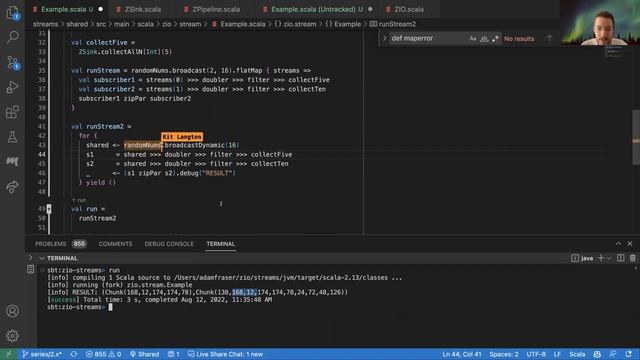Click the java terminal label
The width and height of the screenshot is (640, 360).
(582, 258)
